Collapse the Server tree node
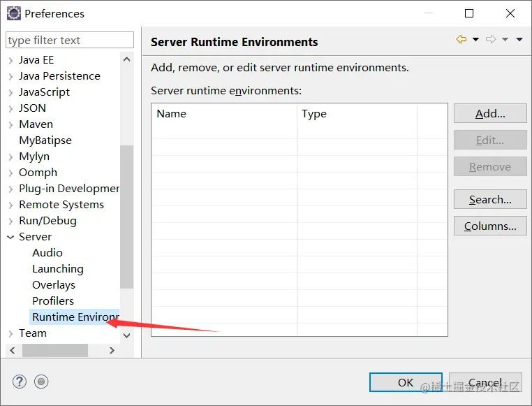Viewport: 532px width, 406px height. coord(11,237)
